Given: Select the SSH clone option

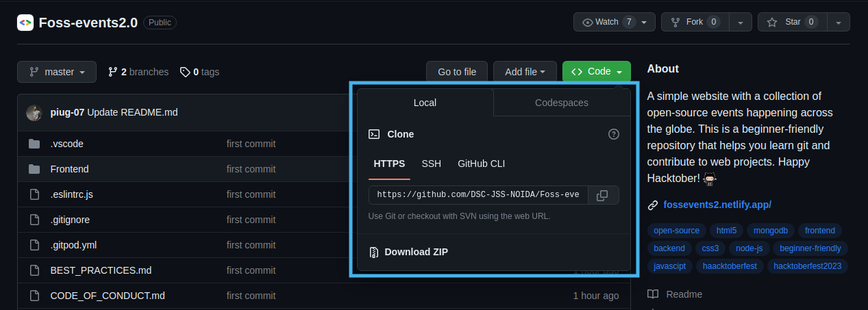Looking at the screenshot, I should 432,164.
